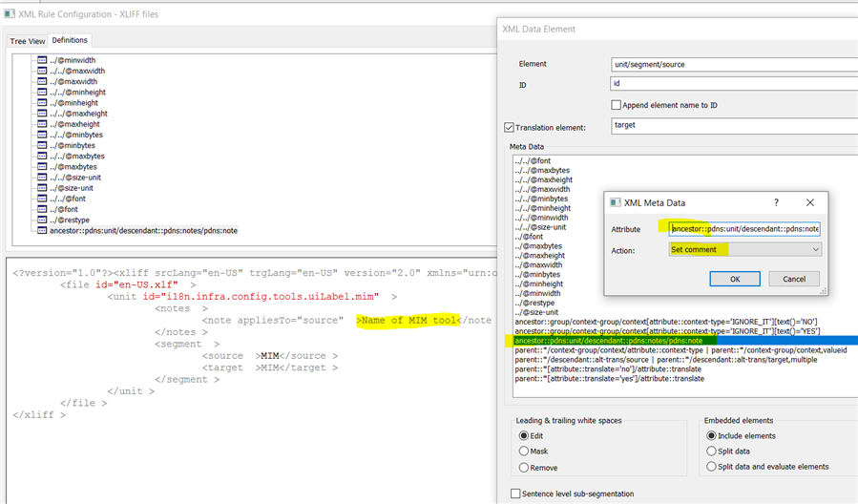Select Split data and evaluate elements option
Screen dimensions: 858x504
tap(711, 466)
